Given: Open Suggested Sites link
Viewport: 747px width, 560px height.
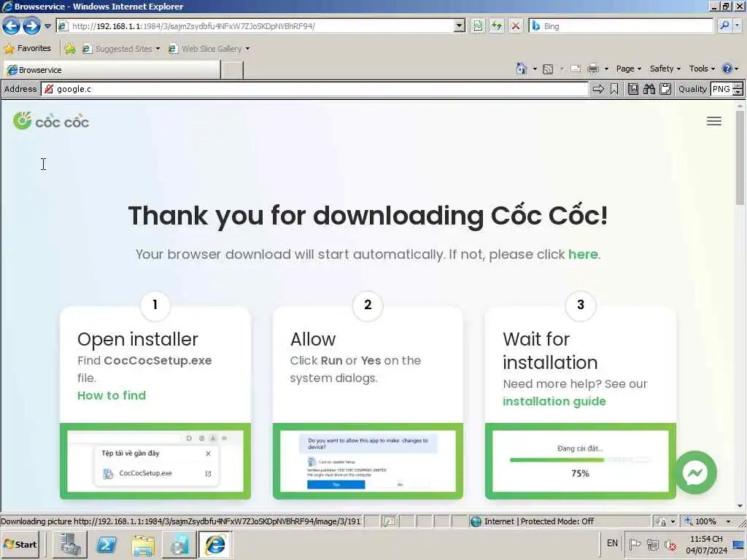Looking at the screenshot, I should click(121, 49).
